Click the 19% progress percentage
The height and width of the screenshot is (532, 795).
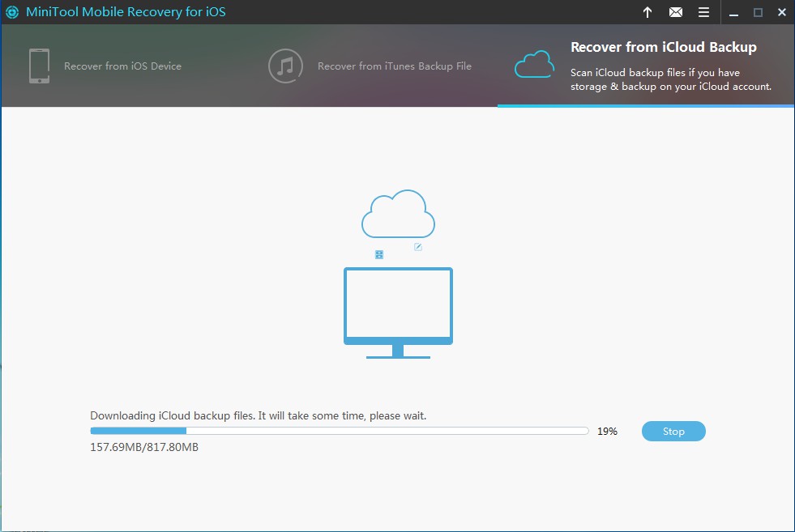pos(607,431)
